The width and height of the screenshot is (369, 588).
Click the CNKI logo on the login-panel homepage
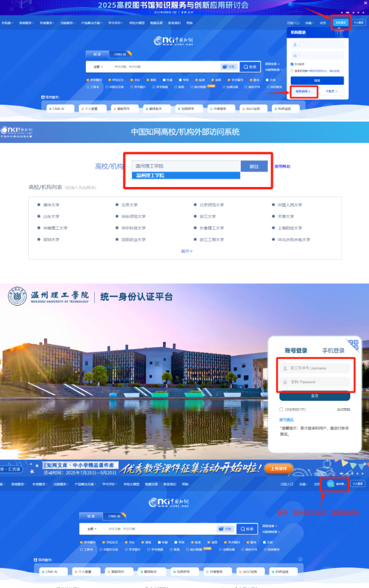pos(174,41)
